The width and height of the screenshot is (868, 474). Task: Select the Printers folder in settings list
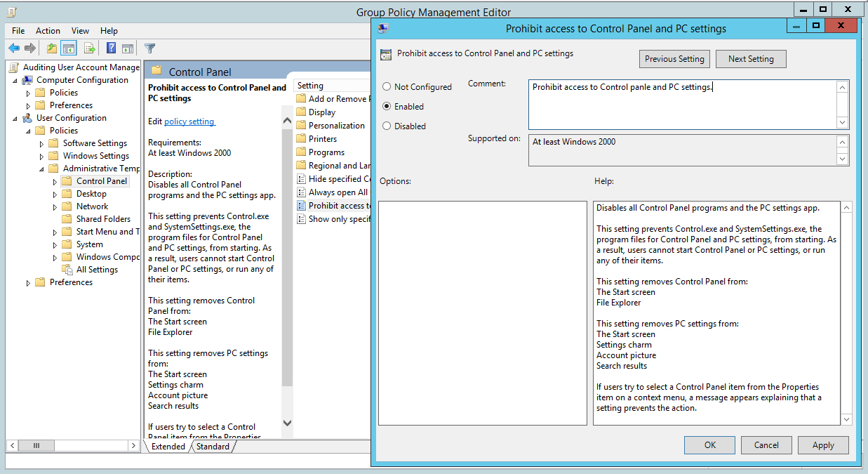323,139
